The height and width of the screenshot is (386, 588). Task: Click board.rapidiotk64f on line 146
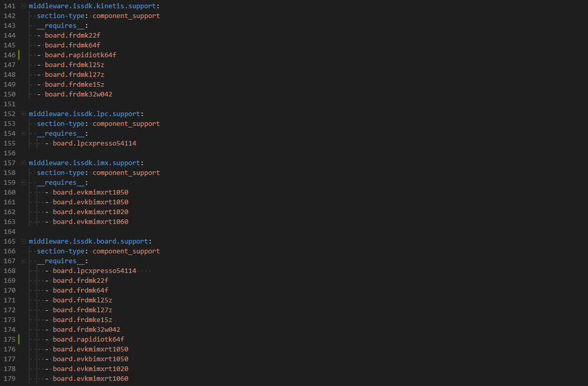click(81, 55)
